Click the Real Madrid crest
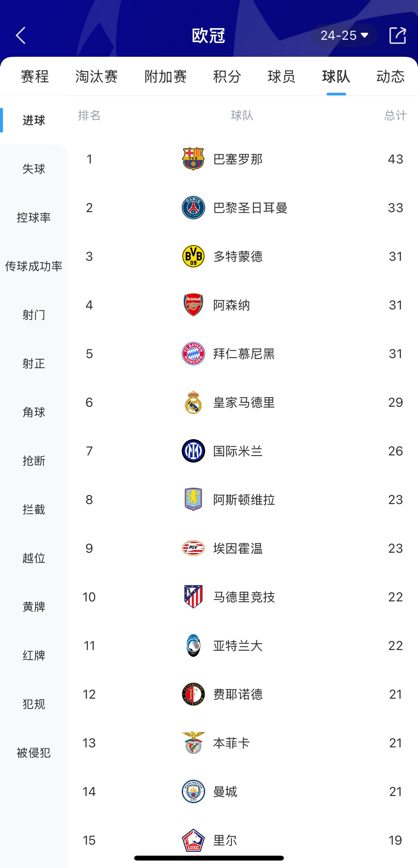The height and width of the screenshot is (868, 418). [193, 402]
